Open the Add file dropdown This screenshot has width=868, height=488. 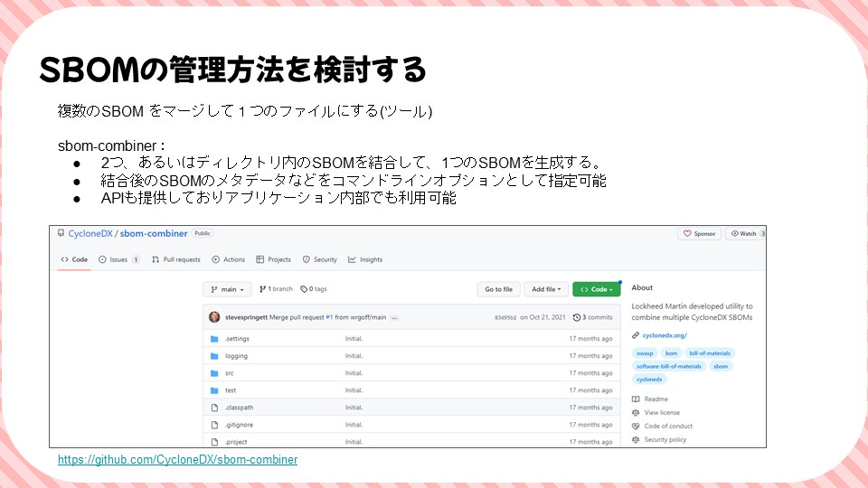pyautogui.click(x=546, y=289)
